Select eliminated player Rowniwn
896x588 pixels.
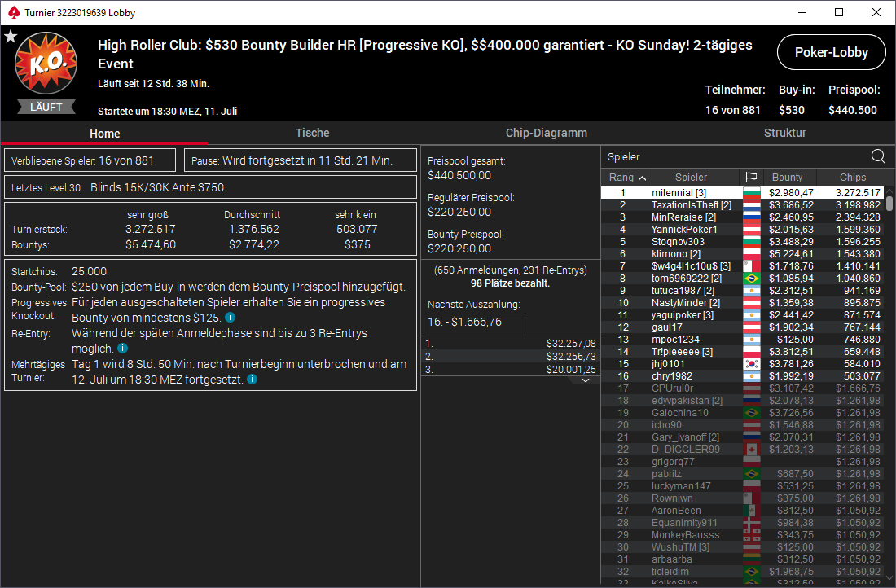point(742,498)
